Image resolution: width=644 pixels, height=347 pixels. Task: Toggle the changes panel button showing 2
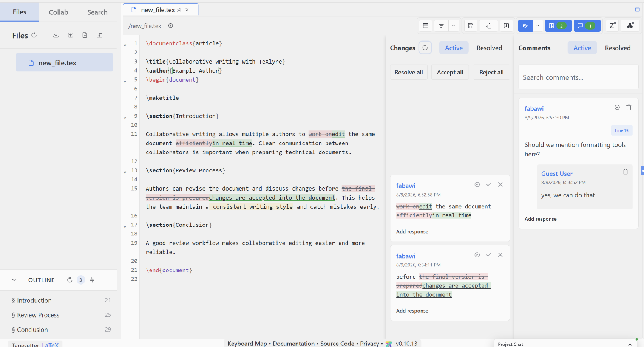(x=558, y=26)
